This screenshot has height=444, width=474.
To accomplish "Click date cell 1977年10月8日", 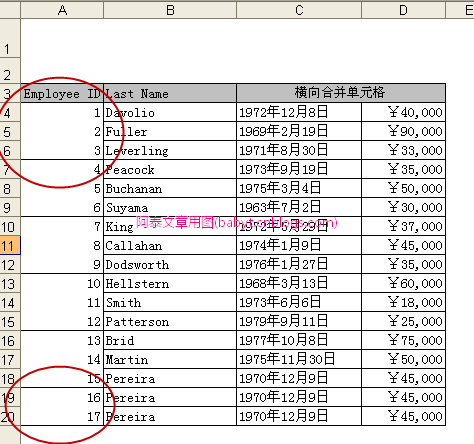I will pos(299,340).
